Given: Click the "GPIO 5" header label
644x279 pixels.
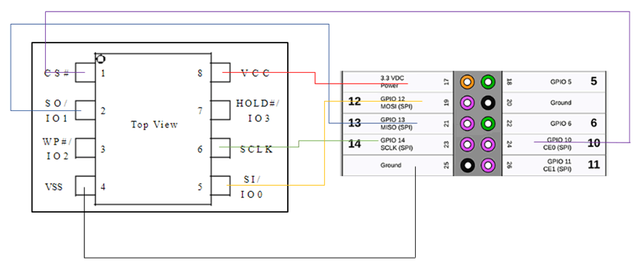Looking at the screenshot, I should point(560,82).
